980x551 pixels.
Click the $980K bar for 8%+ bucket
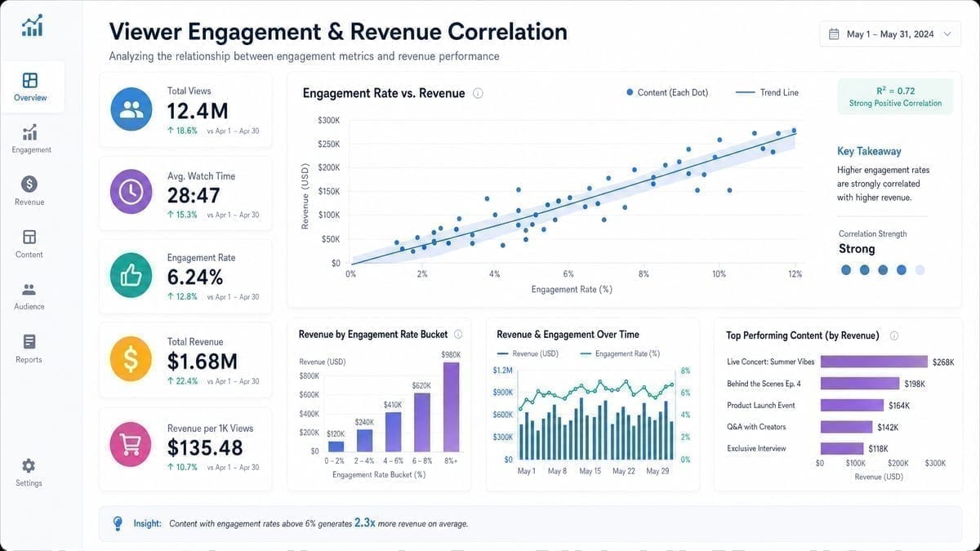point(452,407)
